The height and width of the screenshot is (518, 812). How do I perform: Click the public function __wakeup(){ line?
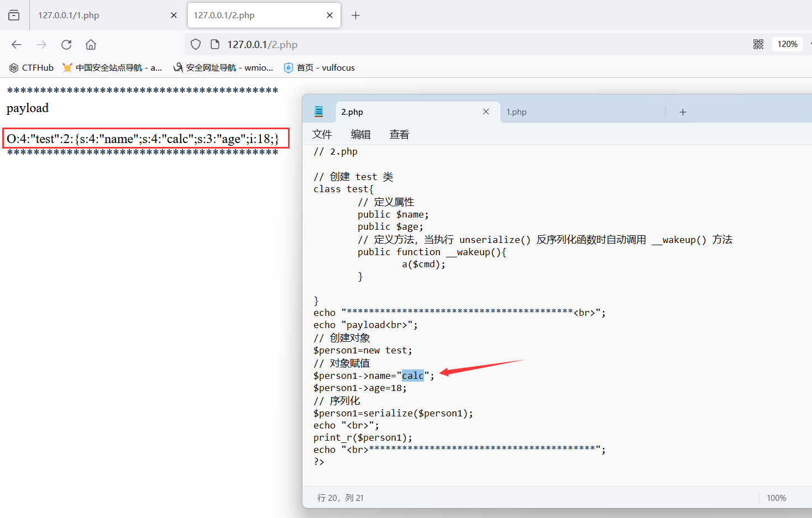[x=432, y=252]
